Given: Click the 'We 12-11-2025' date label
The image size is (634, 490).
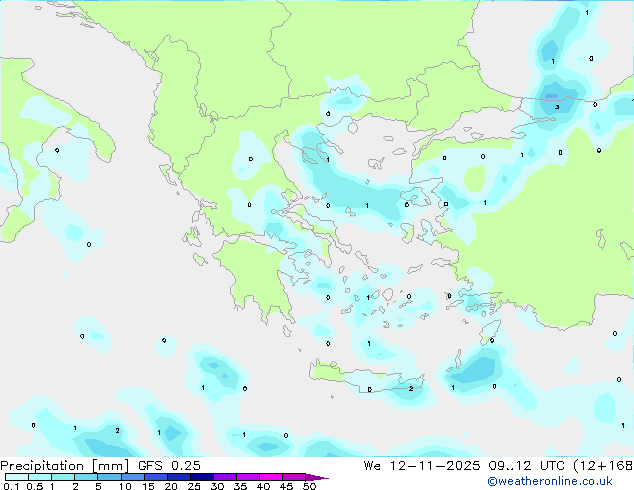Looking at the screenshot, I should (422, 466).
